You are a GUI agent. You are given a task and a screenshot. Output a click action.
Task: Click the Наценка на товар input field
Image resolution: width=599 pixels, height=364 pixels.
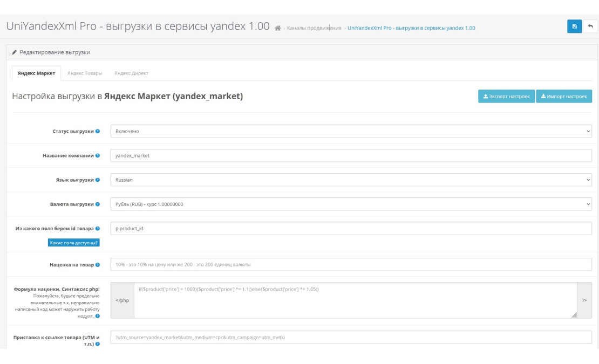click(351, 264)
